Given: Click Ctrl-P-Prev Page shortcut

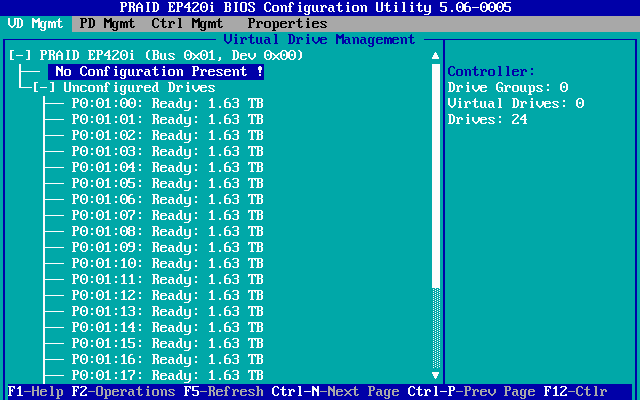Looking at the screenshot, I should point(471,392).
